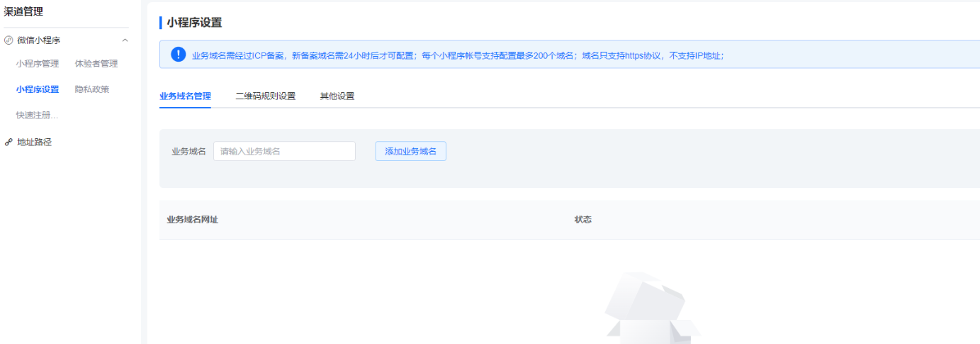The height and width of the screenshot is (344, 980).
Task: Click the ICP备案 notice text
Action: (457, 55)
